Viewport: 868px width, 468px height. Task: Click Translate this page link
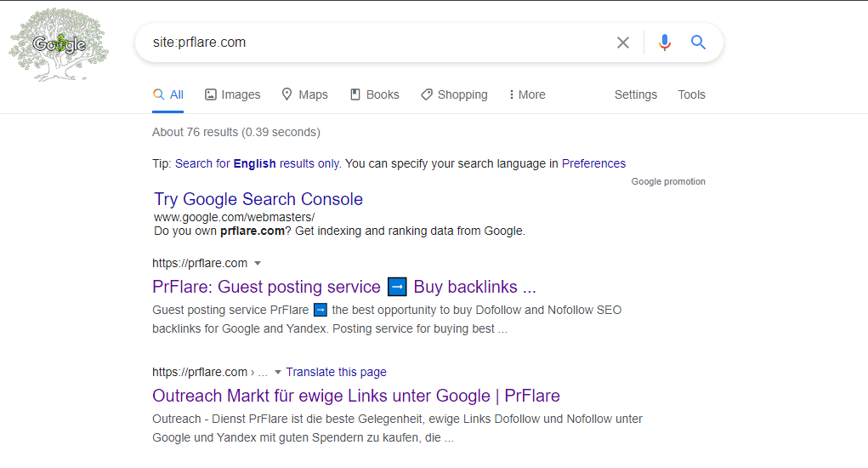click(336, 372)
